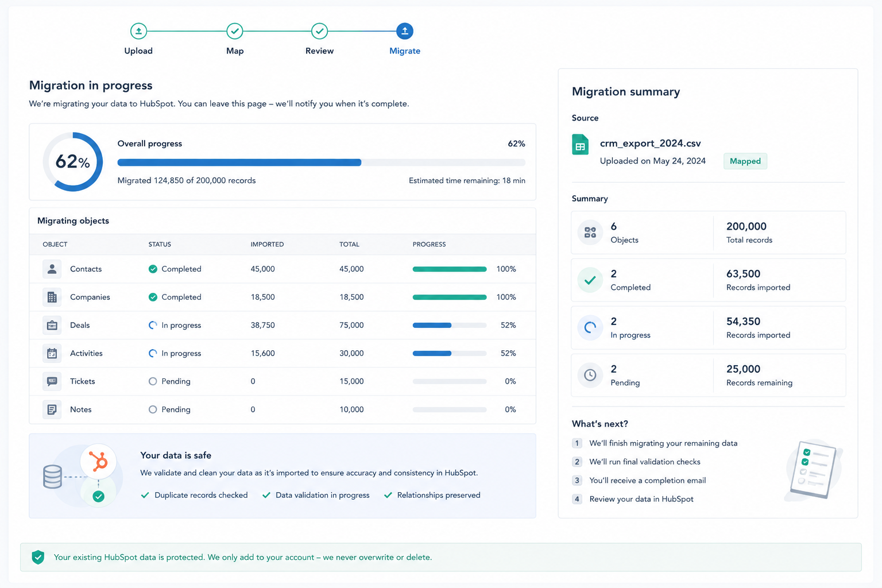Click the Activities object name
882x588 pixels.
[86, 353]
